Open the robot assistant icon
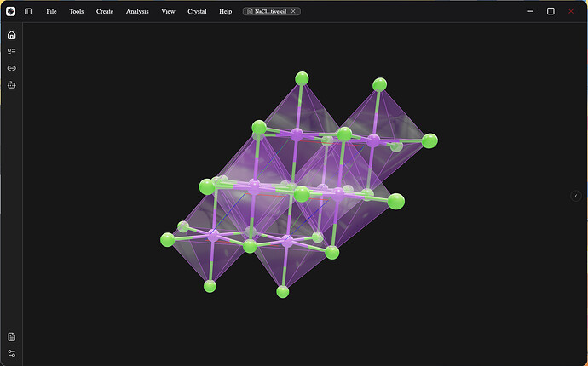 coord(12,85)
